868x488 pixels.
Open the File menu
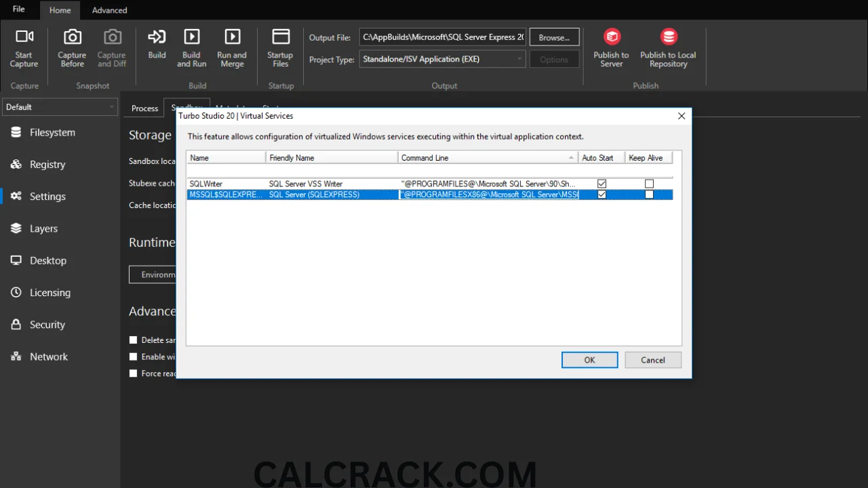click(x=19, y=9)
